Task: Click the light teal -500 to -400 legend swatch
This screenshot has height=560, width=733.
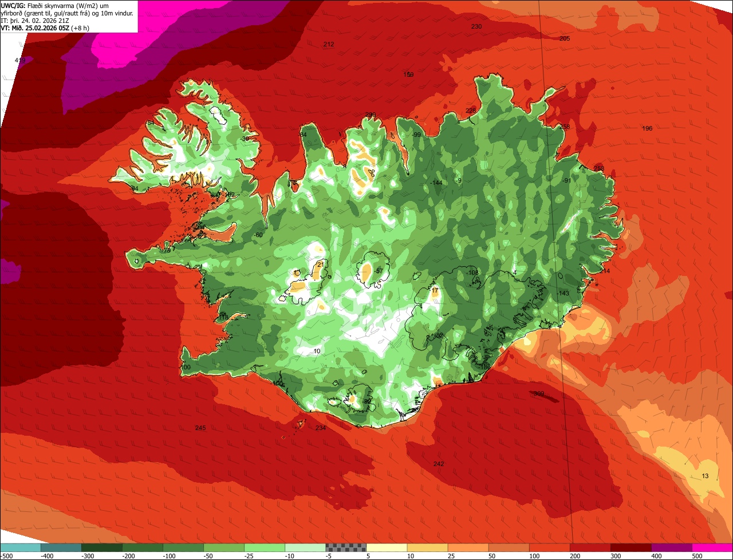Action: tap(21, 547)
